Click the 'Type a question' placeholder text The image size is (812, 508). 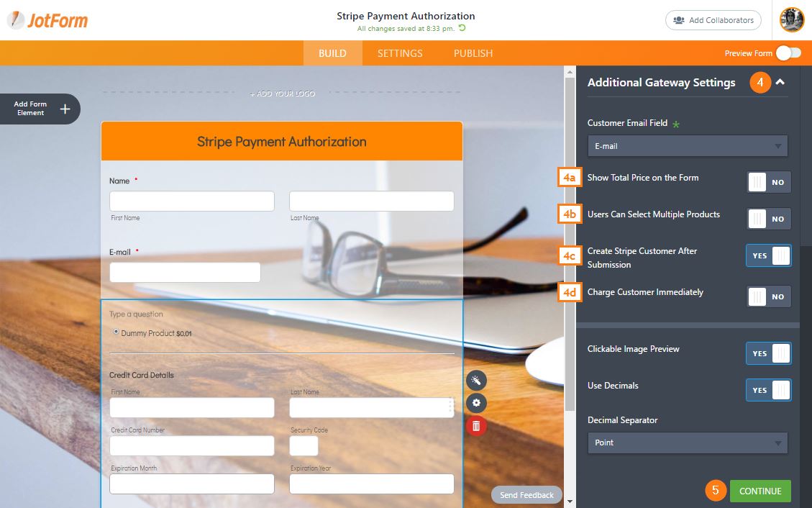(136, 314)
